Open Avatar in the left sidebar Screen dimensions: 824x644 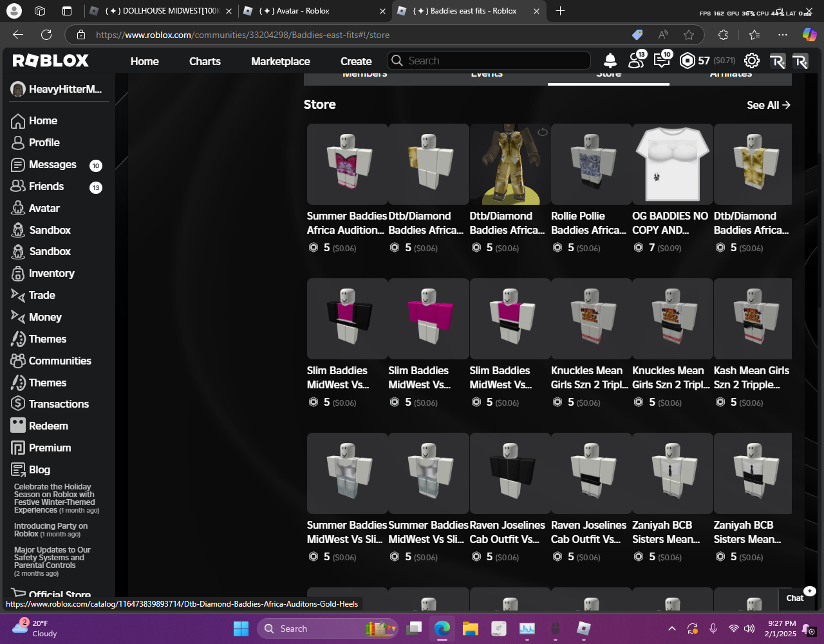(x=44, y=208)
